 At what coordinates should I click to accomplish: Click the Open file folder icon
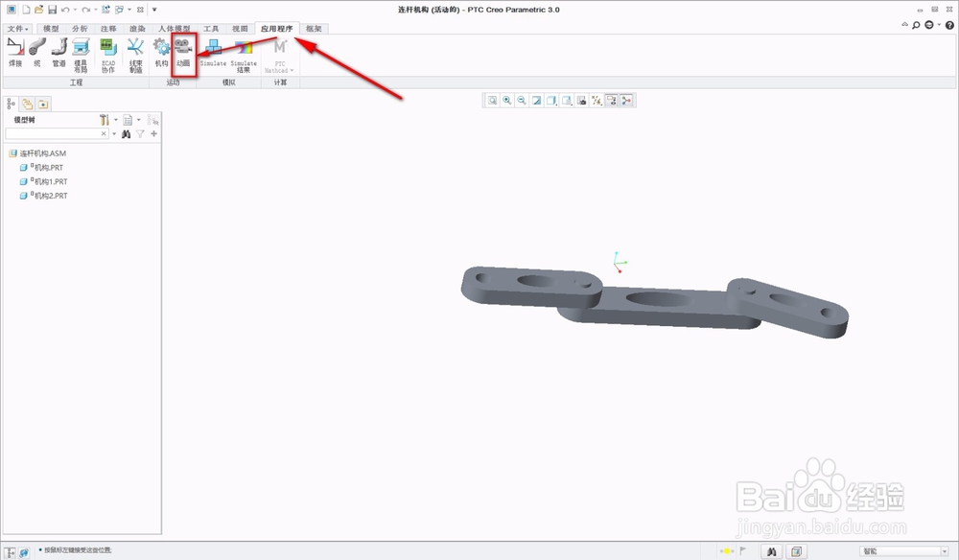(x=39, y=10)
